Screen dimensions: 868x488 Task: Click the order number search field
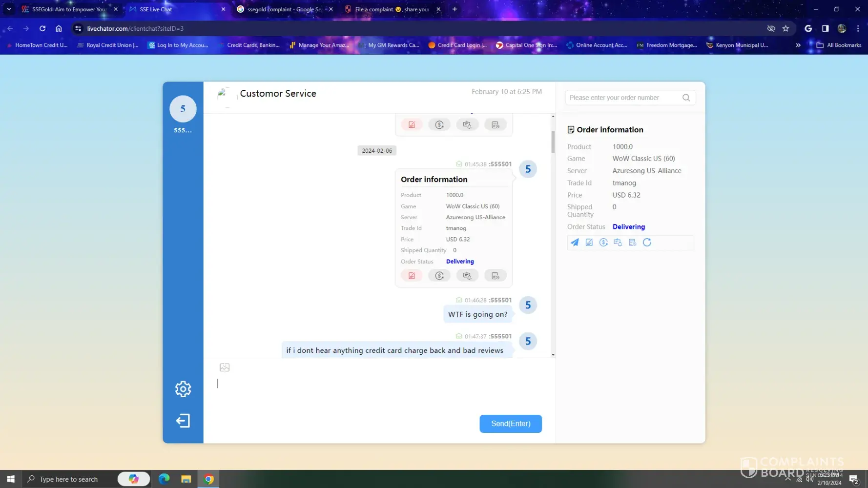622,98
